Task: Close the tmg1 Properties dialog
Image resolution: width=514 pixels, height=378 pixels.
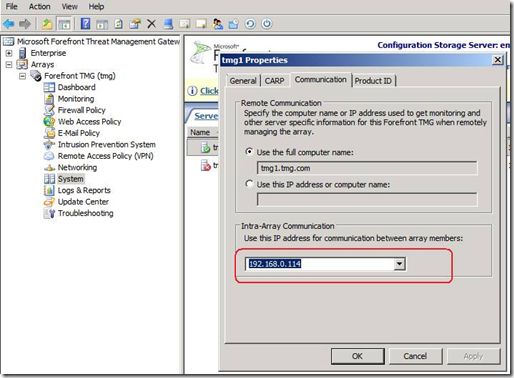Action: [497, 60]
